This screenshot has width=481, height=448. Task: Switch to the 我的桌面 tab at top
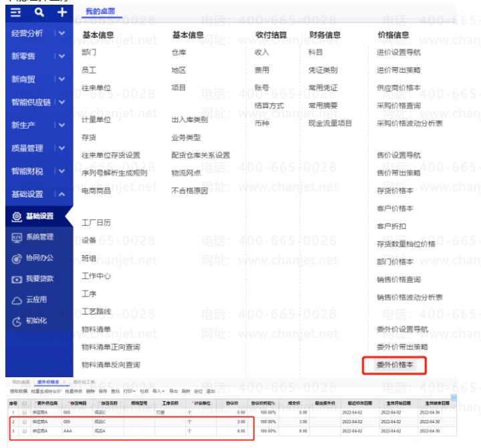point(100,11)
